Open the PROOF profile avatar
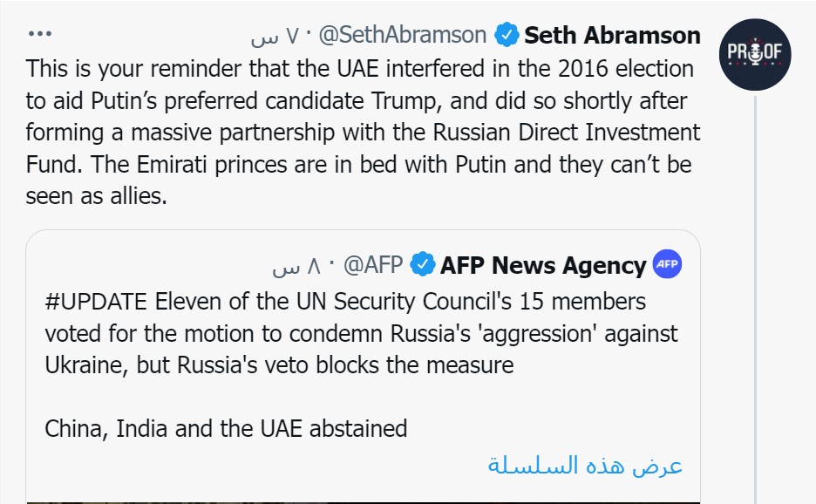Viewport: 816px width, 504px height. pos(755,56)
